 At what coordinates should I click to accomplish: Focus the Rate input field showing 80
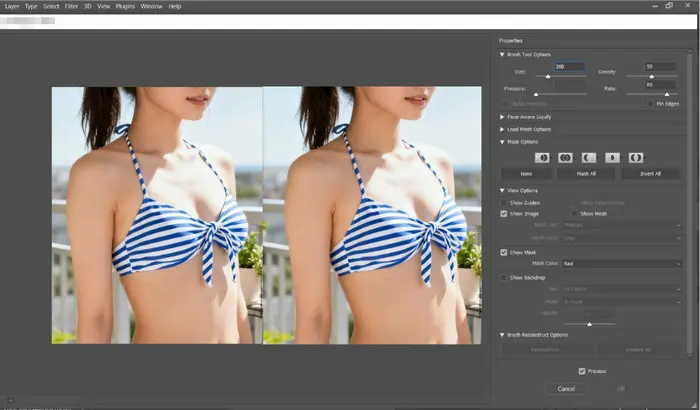660,84
